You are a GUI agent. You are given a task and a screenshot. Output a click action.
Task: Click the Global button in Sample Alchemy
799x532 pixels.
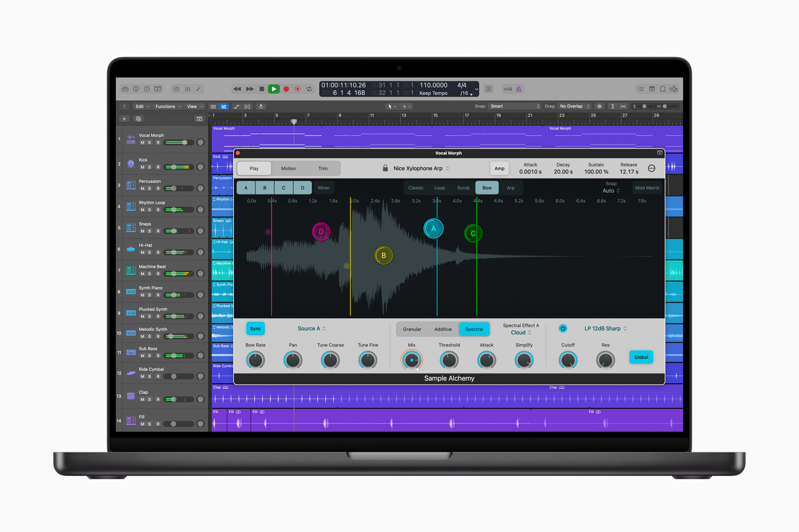[x=641, y=357]
